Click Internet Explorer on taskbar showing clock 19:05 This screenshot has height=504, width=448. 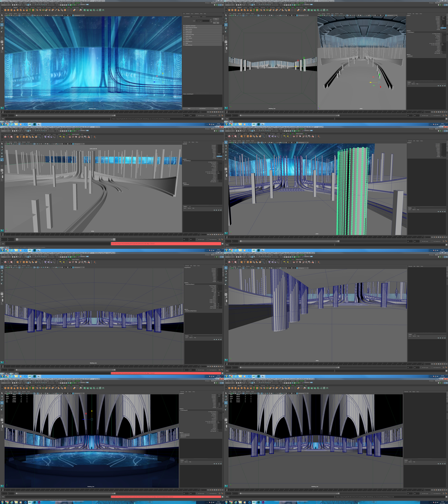point(235,124)
